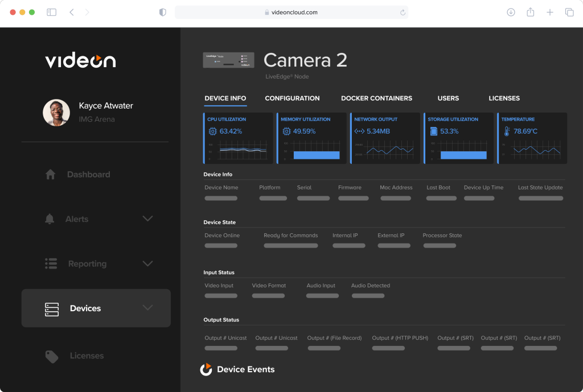
Task: Open the Memory Utilization card
Action: tap(311, 138)
